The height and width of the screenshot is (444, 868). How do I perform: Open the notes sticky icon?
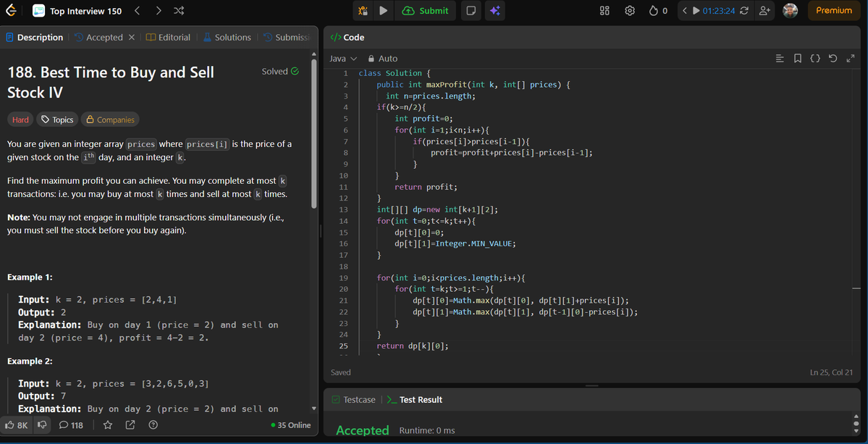[471, 11]
